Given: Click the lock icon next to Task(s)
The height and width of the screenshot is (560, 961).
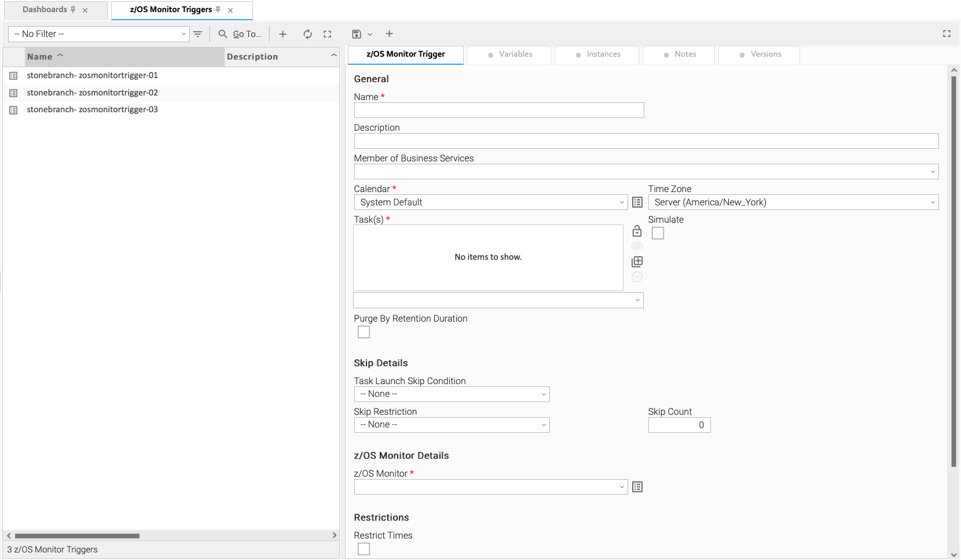Looking at the screenshot, I should [x=637, y=231].
